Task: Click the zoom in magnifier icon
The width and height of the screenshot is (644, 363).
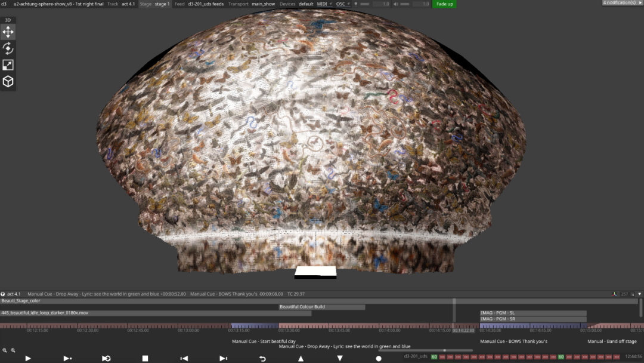Action: coord(13,350)
